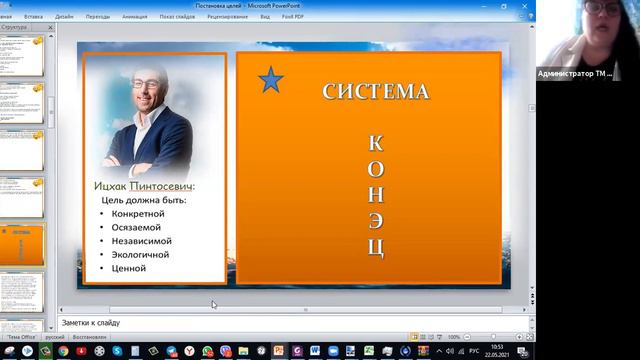The height and width of the screenshot is (360, 640).
Task: Open the Показ слайдов ribbon tab
Action: [x=177, y=17]
